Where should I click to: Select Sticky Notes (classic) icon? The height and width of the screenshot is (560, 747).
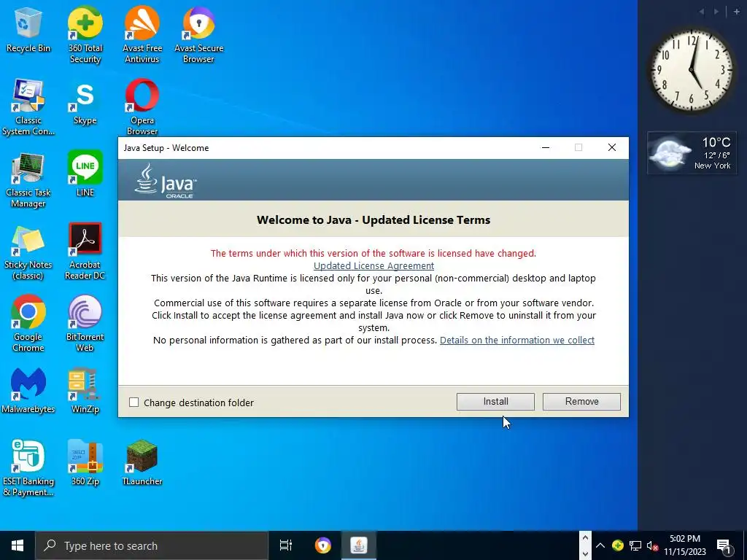(x=28, y=252)
